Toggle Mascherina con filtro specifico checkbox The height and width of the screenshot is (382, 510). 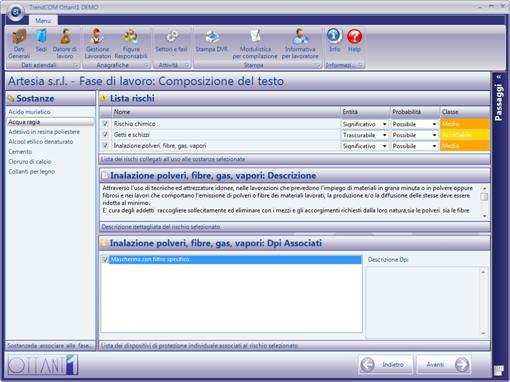pyautogui.click(x=105, y=259)
